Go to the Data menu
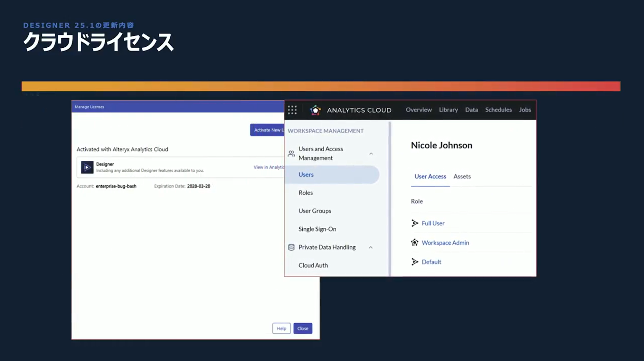This screenshot has width=644, height=361. pyautogui.click(x=471, y=110)
